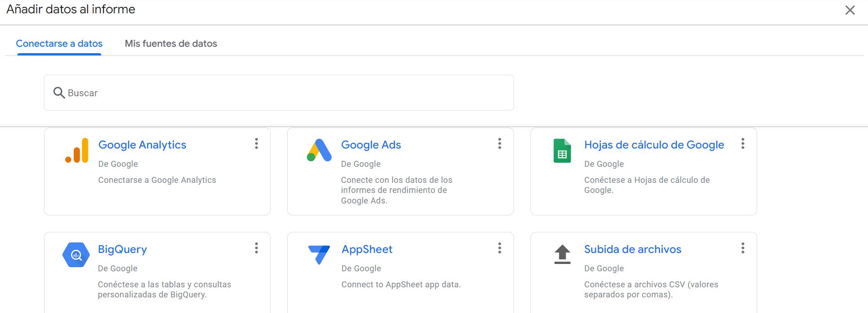Open Hojas de cálculo card options menu
Image resolution: width=868 pixels, height=313 pixels.
click(743, 143)
